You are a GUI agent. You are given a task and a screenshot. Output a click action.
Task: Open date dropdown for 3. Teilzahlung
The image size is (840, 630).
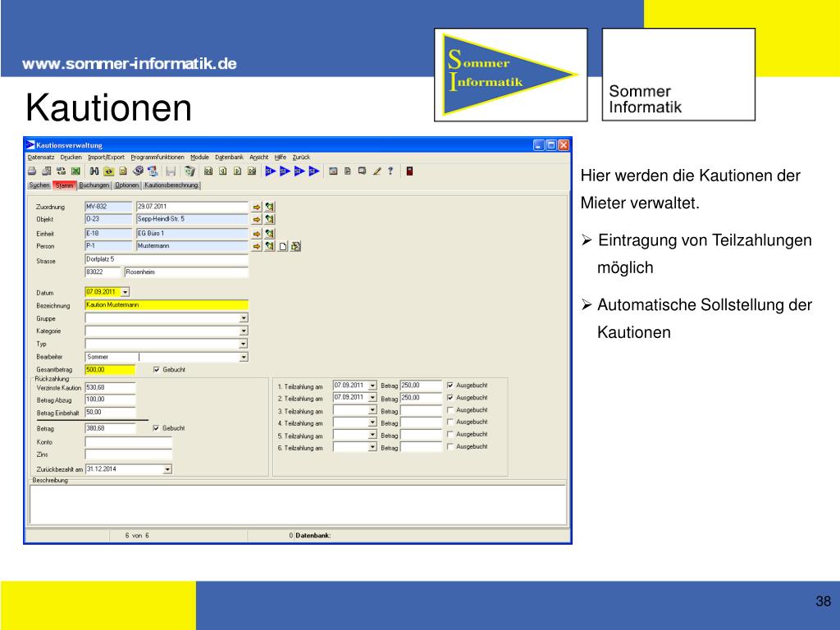372,410
